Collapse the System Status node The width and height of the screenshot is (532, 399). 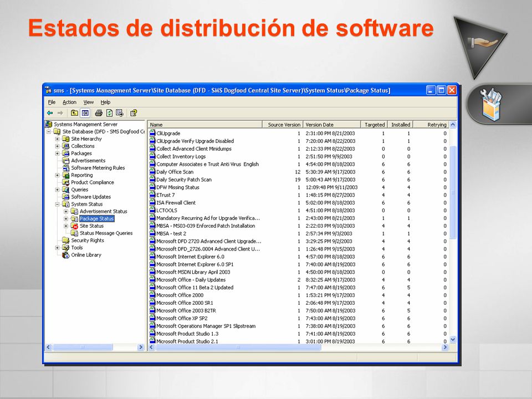pyautogui.click(x=57, y=204)
